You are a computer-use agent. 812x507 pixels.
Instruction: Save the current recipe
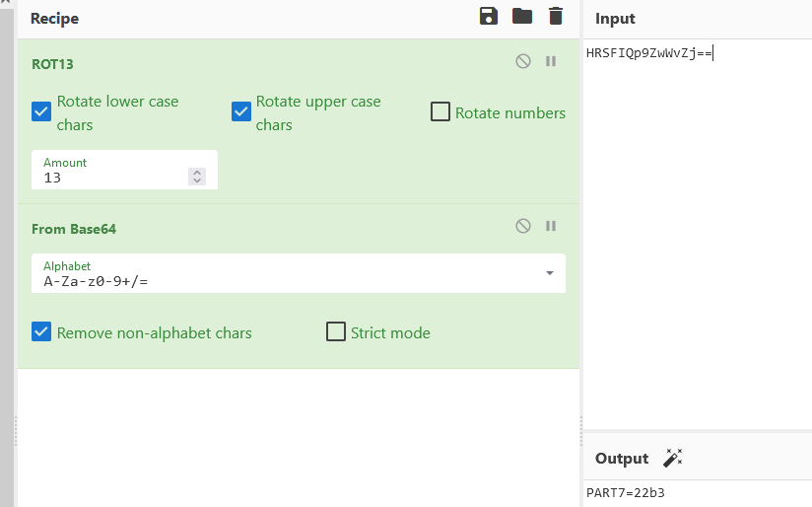click(489, 17)
